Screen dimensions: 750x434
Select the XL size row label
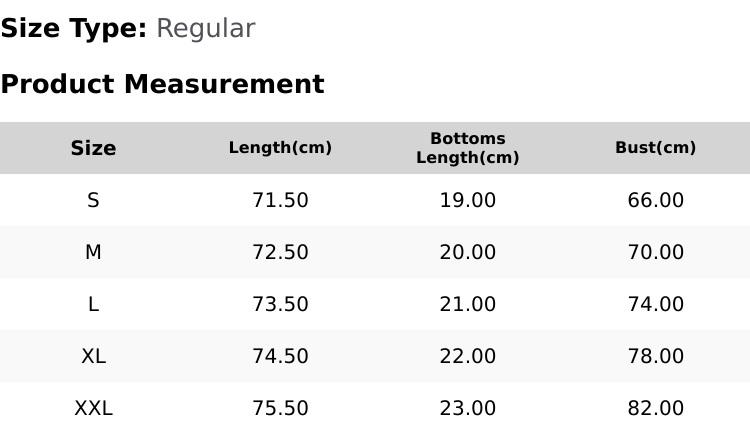(x=93, y=356)
